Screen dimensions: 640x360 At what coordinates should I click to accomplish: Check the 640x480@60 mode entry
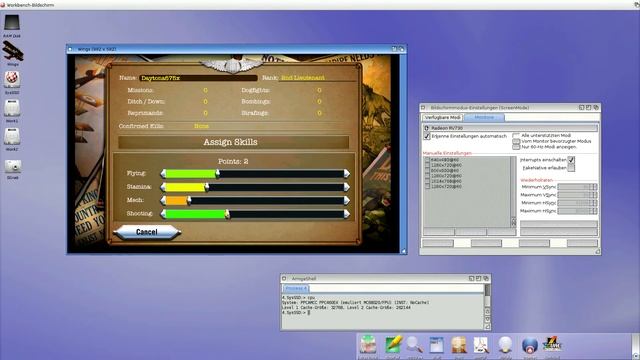(x=427, y=160)
